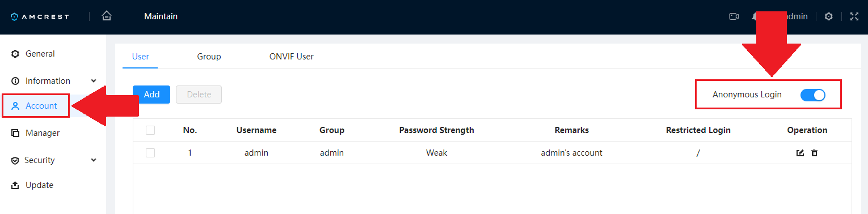Open the camera live view icon
Screen dimensions: 868x214
tap(734, 16)
